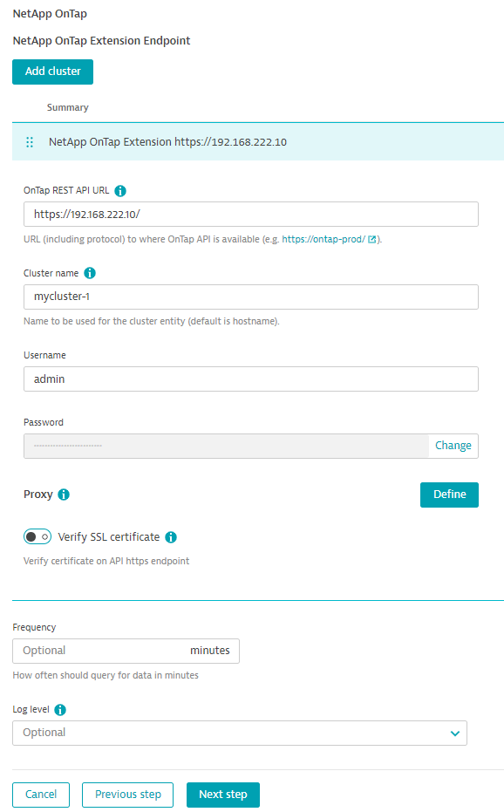Change the stored Password
Viewport: 504px width, 812px height.
coord(453,445)
